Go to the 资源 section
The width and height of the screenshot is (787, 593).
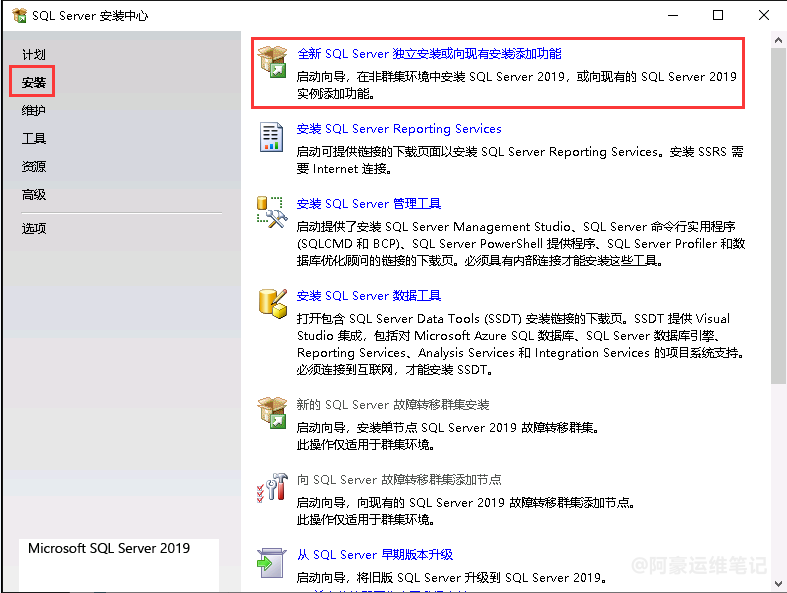pyautogui.click(x=34, y=166)
